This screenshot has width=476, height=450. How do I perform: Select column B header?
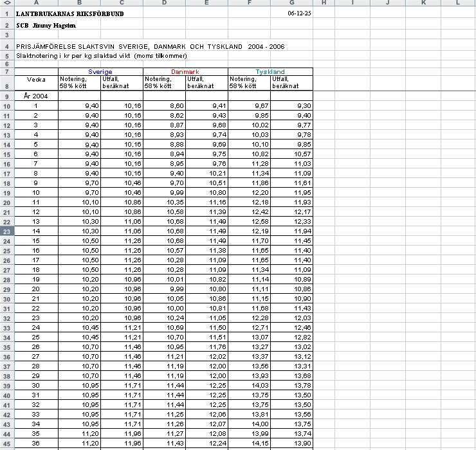point(79,3)
